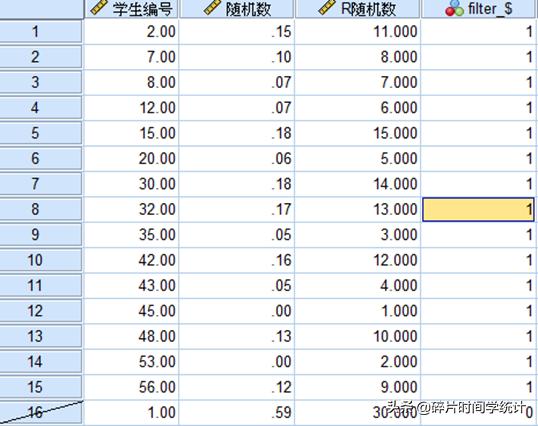The width and height of the screenshot is (538, 426).
Task: Click student number cell 12.00
Action: pos(131,108)
